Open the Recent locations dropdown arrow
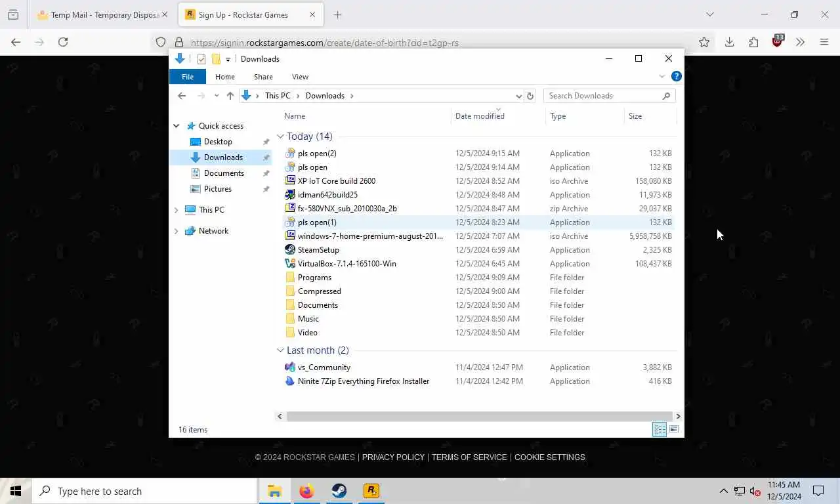840x504 pixels. click(x=217, y=96)
